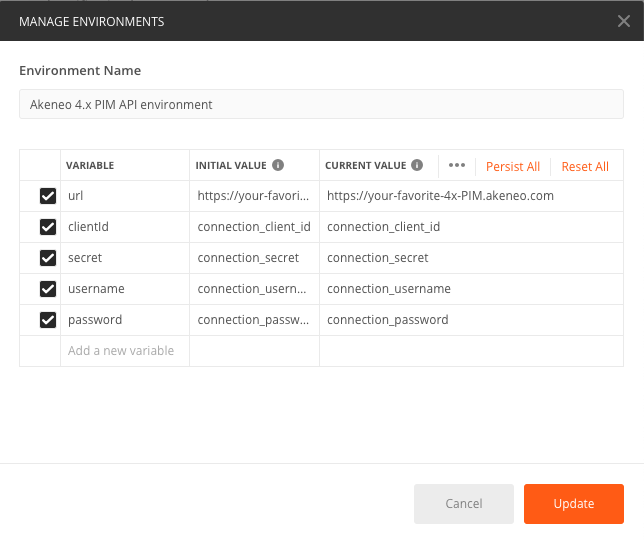Open the three-dots column options menu
644x541 pixels.
point(457,165)
